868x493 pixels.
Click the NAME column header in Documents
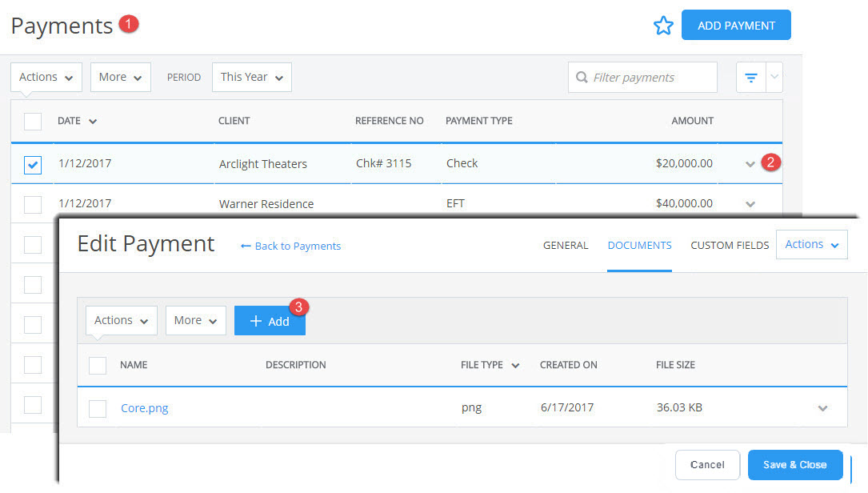(134, 365)
